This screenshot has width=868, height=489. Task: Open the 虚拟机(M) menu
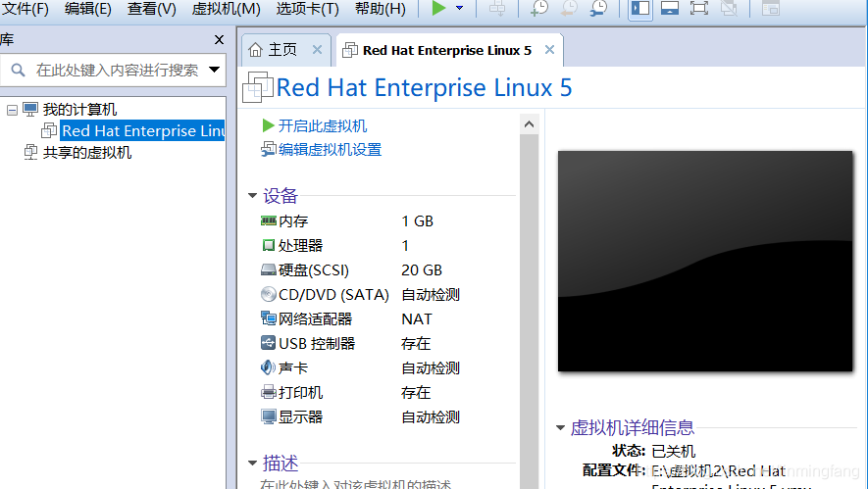(x=226, y=9)
